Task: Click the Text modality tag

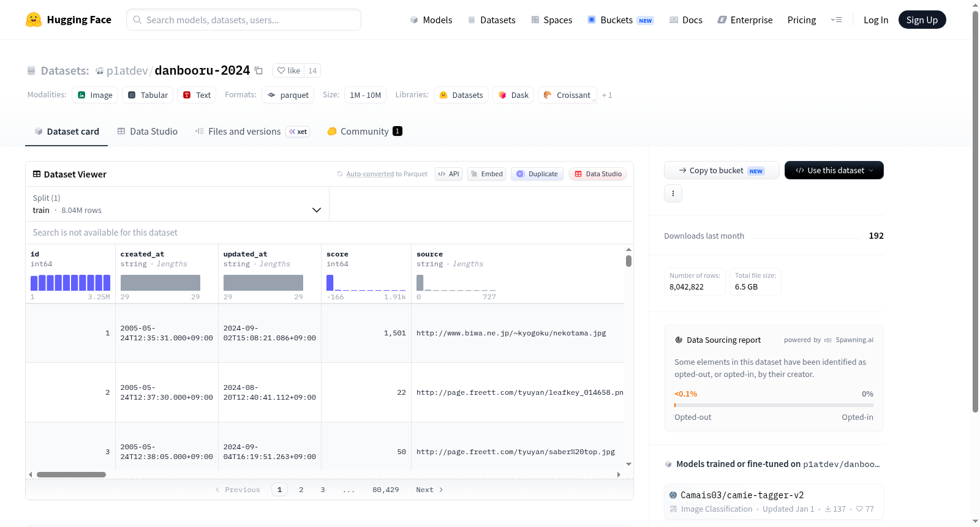Action: tap(197, 95)
